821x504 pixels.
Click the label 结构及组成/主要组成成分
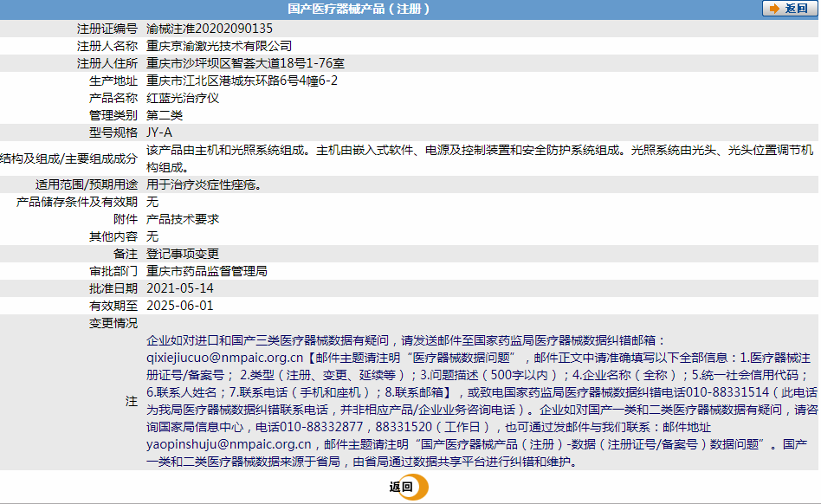tap(68, 158)
